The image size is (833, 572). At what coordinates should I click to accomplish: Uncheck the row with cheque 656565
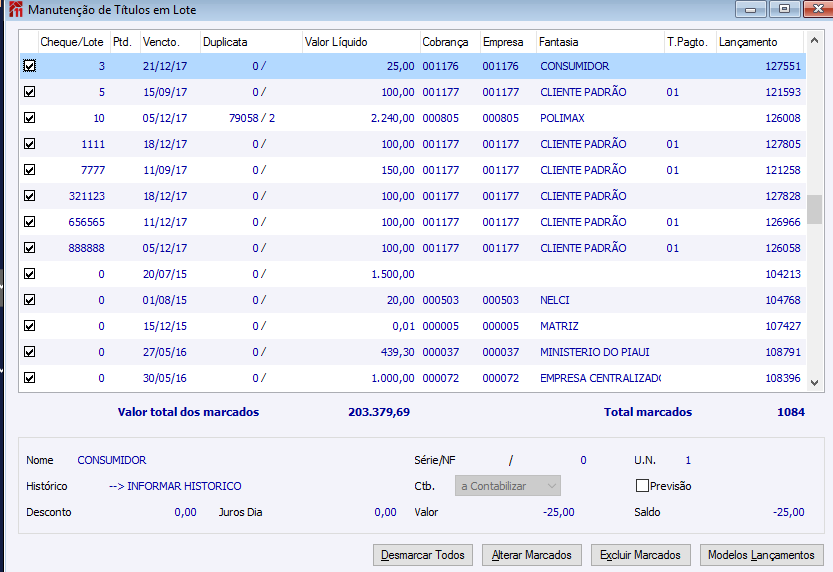tap(30, 222)
